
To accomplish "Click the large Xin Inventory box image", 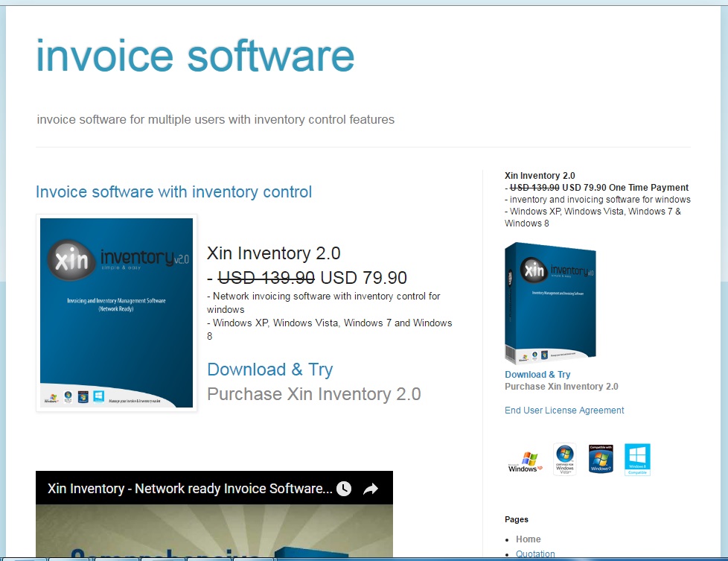I will pyautogui.click(x=117, y=313).
